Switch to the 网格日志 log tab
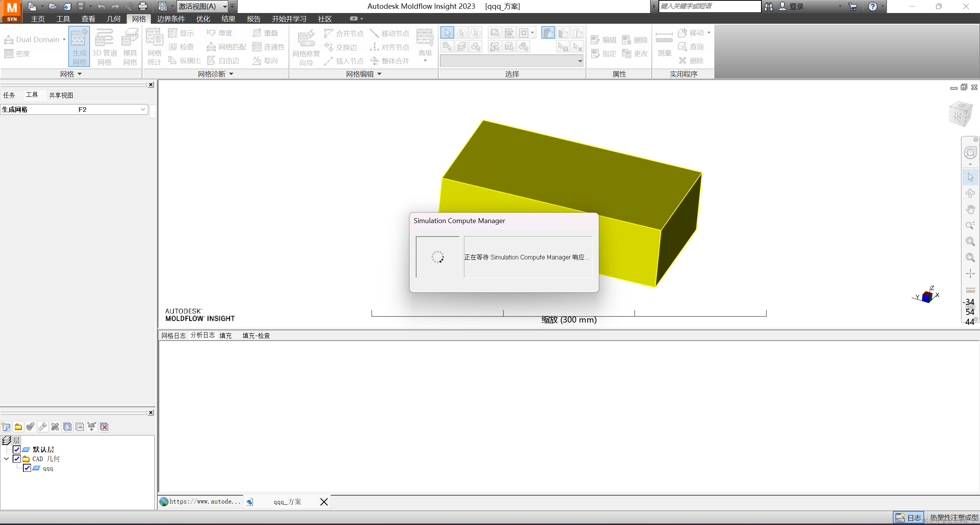 point(173,336)
